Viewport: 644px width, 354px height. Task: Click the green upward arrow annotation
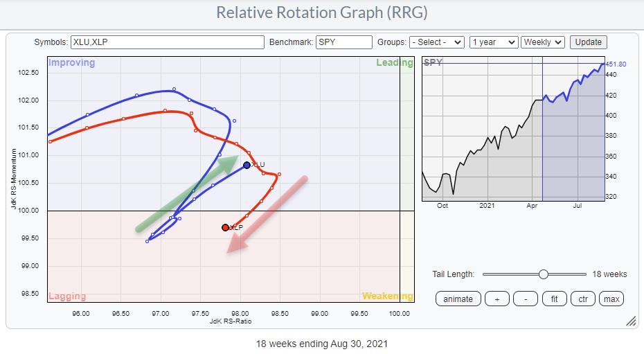click(188, 193)
